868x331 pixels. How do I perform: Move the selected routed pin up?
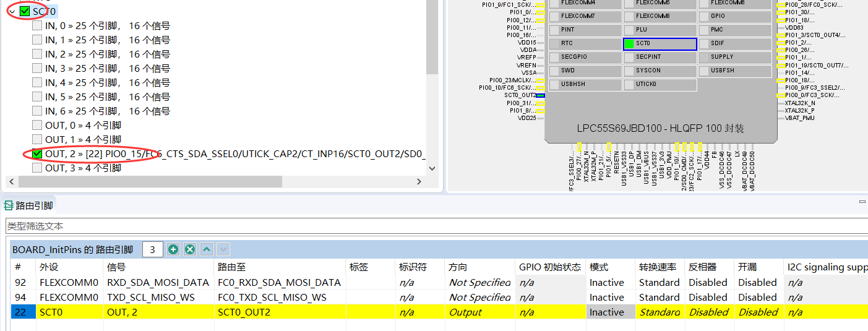pos(207,249)
